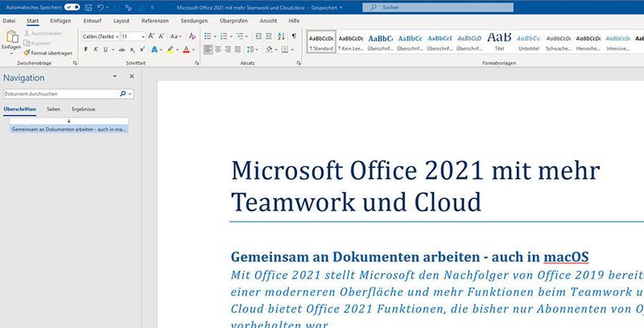
Task: Open the Datei menu
Action: (x=9, y=21)
